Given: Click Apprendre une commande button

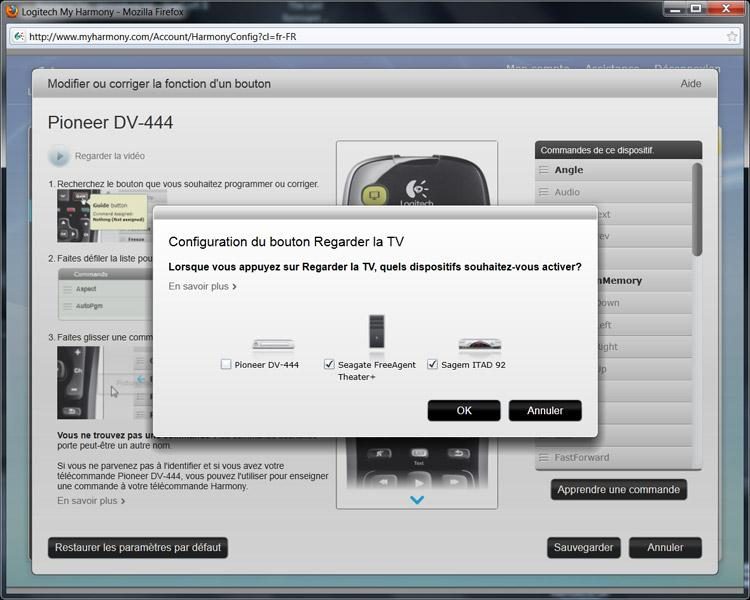Looking at the screenshot, I should coord(618,489).
